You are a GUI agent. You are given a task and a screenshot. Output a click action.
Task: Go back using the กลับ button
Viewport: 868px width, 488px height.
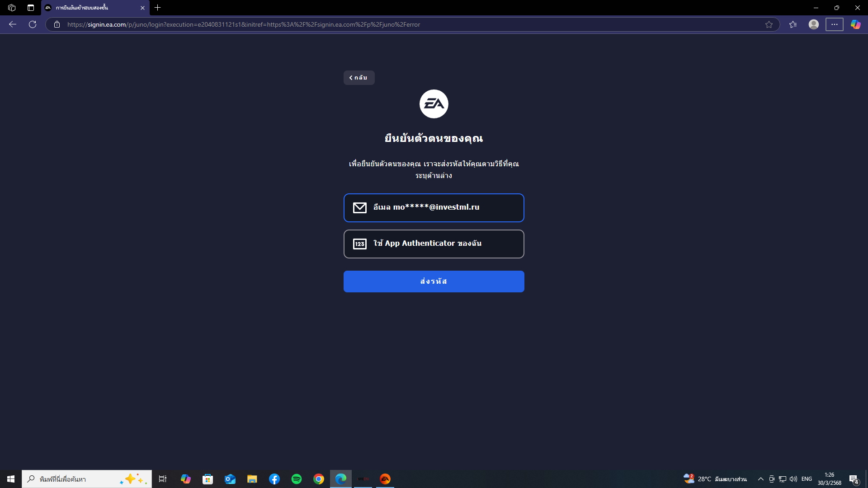359,78
